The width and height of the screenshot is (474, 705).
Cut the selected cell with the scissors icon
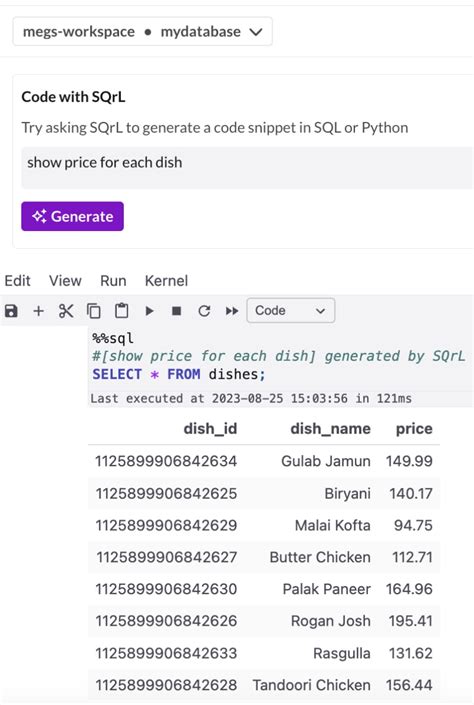point(66,311)
